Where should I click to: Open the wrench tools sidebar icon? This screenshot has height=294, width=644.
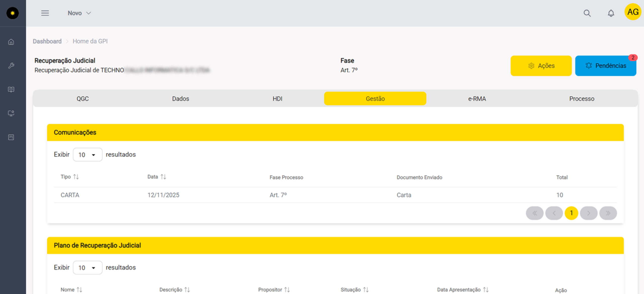(x=11, y=66)
